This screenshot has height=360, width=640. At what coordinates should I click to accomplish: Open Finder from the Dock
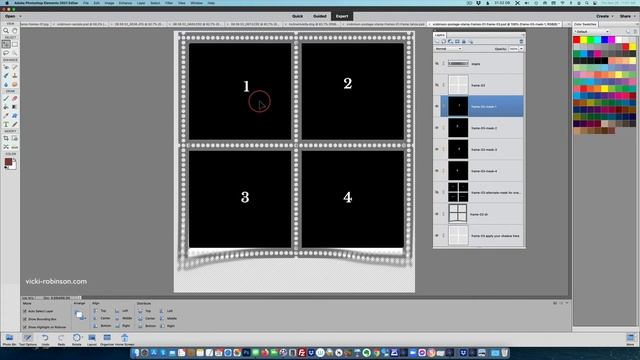(136, 353)
